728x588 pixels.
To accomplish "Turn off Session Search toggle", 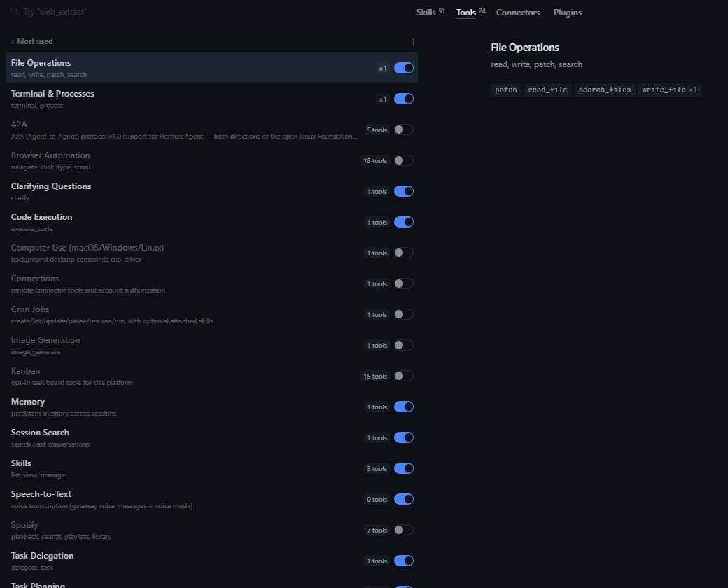I will (403, 437).
